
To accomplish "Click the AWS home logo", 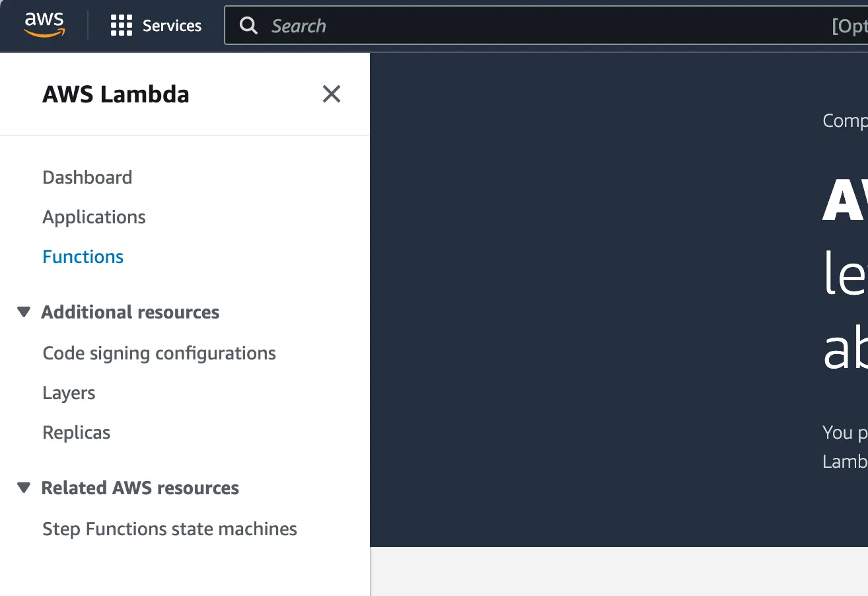I will [44, 24].
